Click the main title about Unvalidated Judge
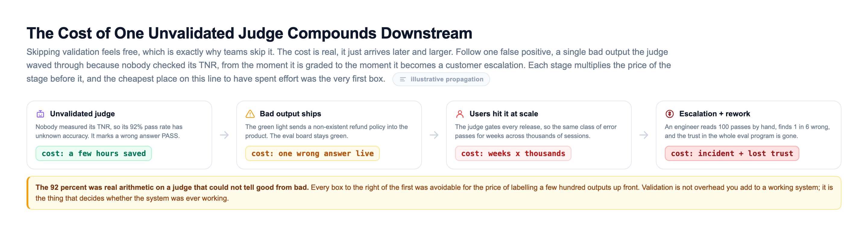This screenshot has width=868, height=232. pyautogui.click(x=249, y=33)
